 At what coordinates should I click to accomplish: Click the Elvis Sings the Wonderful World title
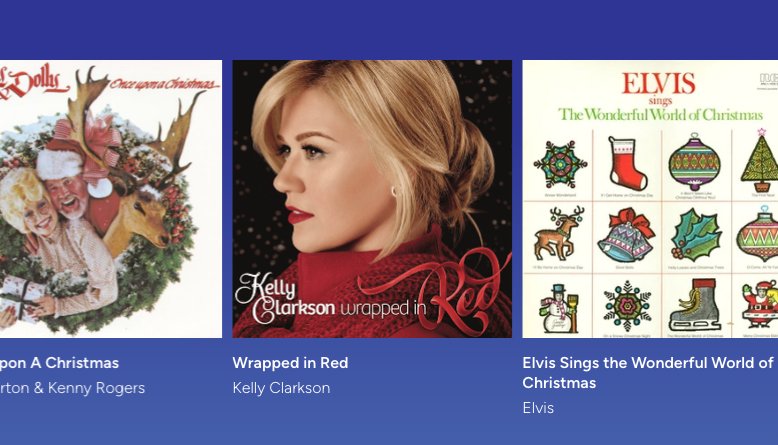pos(650,373)
